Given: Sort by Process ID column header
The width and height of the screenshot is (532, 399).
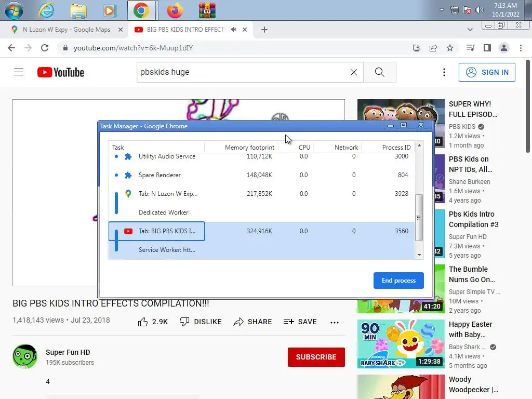Looking at the screenshot, I should [x=388, y=147].
